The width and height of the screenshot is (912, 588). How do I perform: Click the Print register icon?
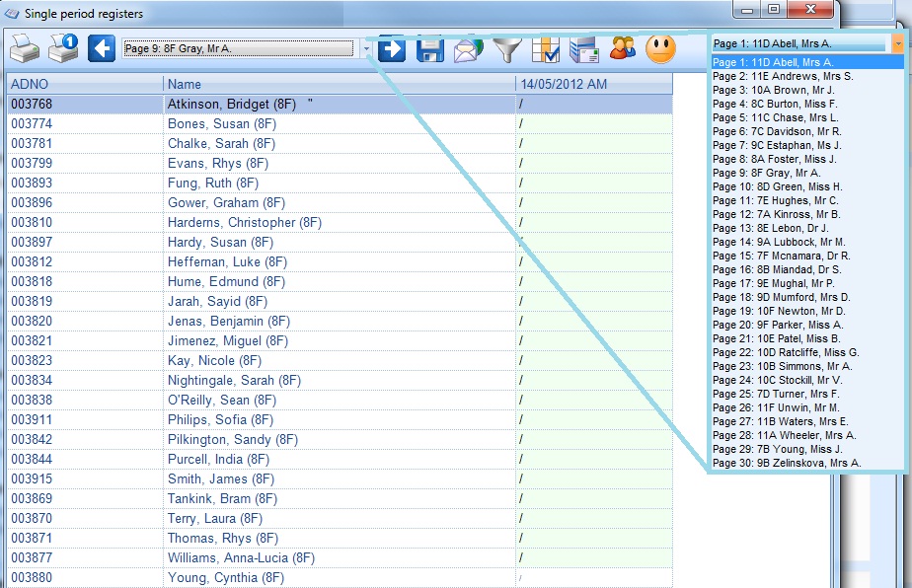(x=25, y=48)
